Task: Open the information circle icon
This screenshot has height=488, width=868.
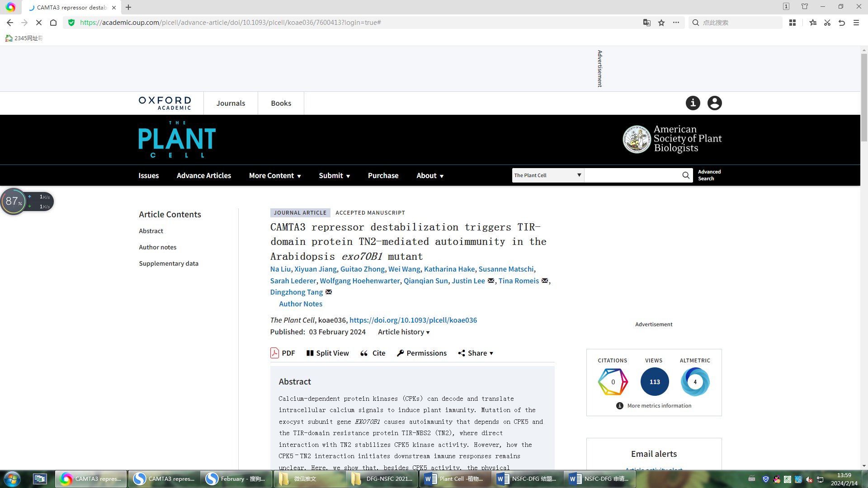Action: click(693, 103)
